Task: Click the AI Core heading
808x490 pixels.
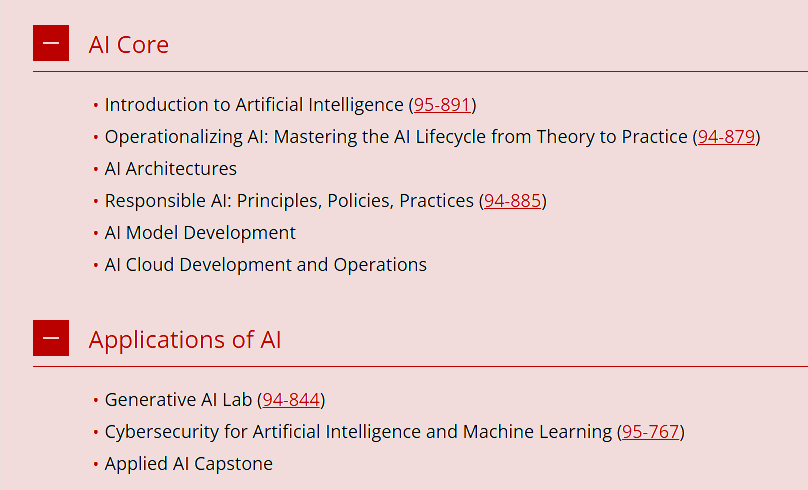Action: [x=128, y=45]
